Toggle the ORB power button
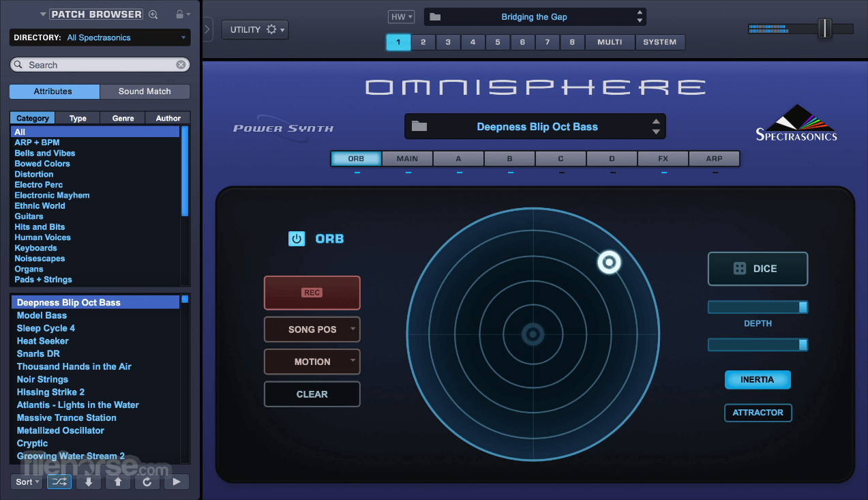 297,239
